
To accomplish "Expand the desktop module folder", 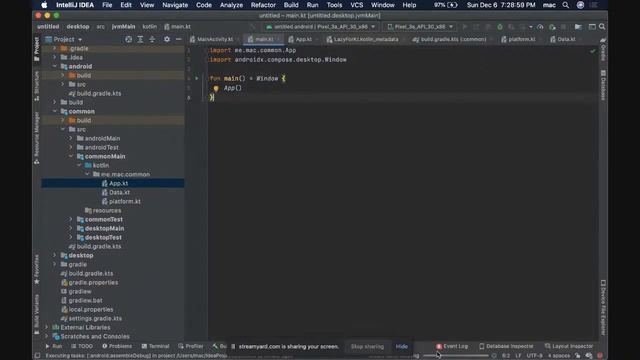I will 54,255.
